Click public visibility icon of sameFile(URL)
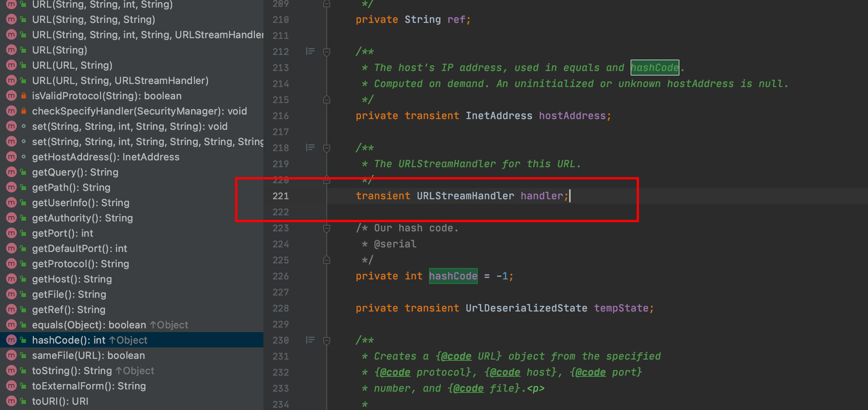The width and height of the screenshot is (868, 410). pyautogui.click(x=23, y=355)
